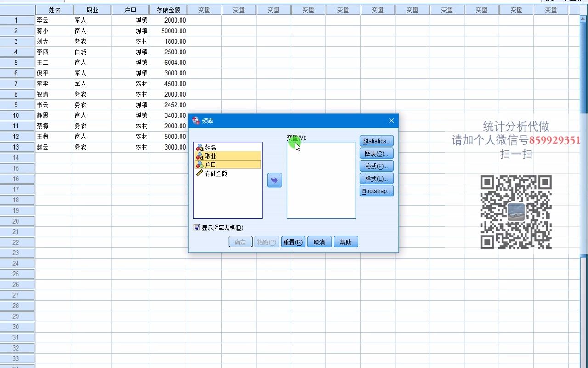Click cell with value 6004.00
Screen dimensions: 588x368
(x=168, y=63)
